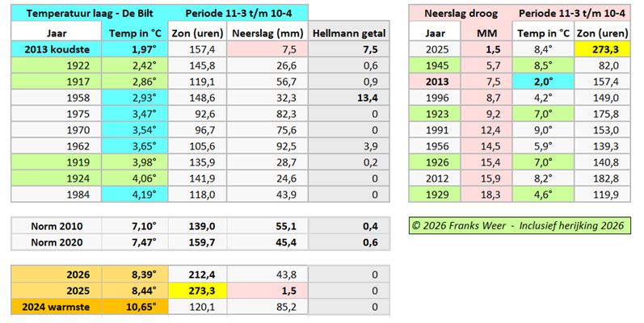Select the 182,8 sun hours cell
644x323 pixels.
tap(602, 178)
